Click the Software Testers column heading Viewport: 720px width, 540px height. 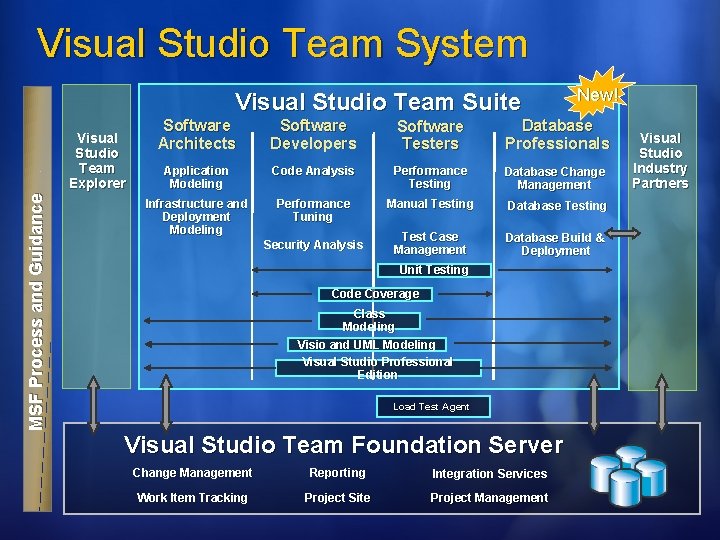[x=430, y=135]
